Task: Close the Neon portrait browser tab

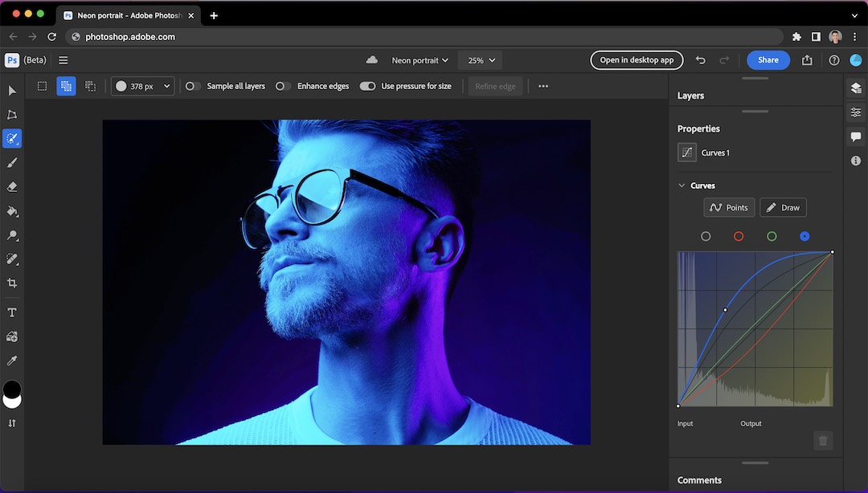Action: pyautogui.click(x=191, y=15)
